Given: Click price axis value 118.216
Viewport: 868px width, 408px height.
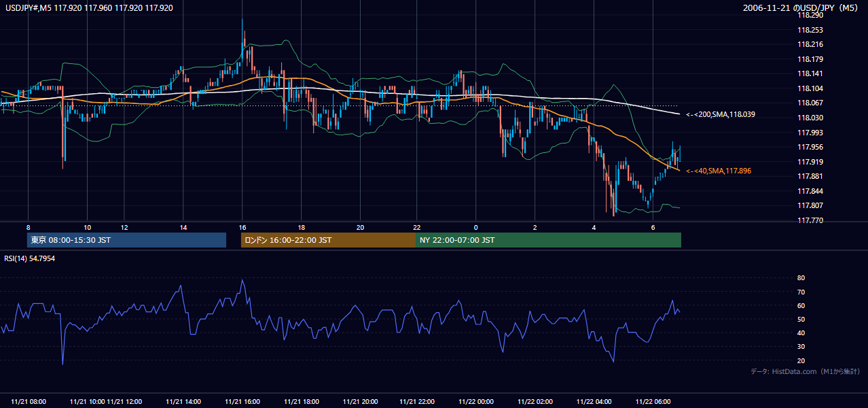Looking at the screenshot, I should (810, 45).
